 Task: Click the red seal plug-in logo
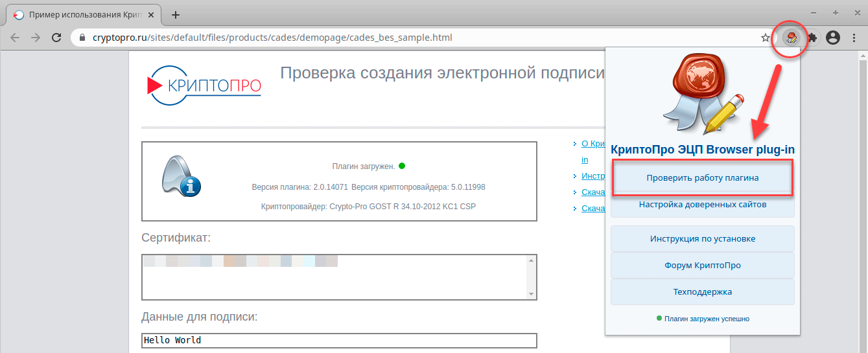pos(702,93)
